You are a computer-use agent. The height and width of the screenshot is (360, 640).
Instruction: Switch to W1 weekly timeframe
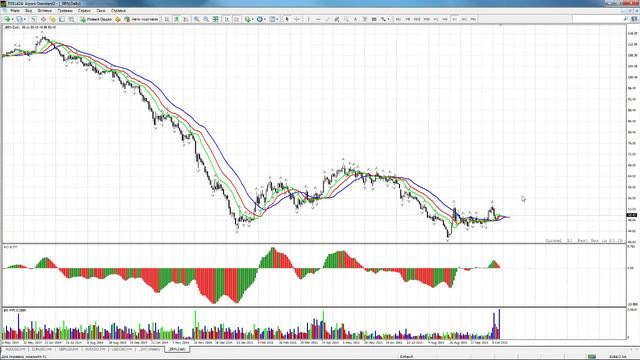(x=464, y=19)
